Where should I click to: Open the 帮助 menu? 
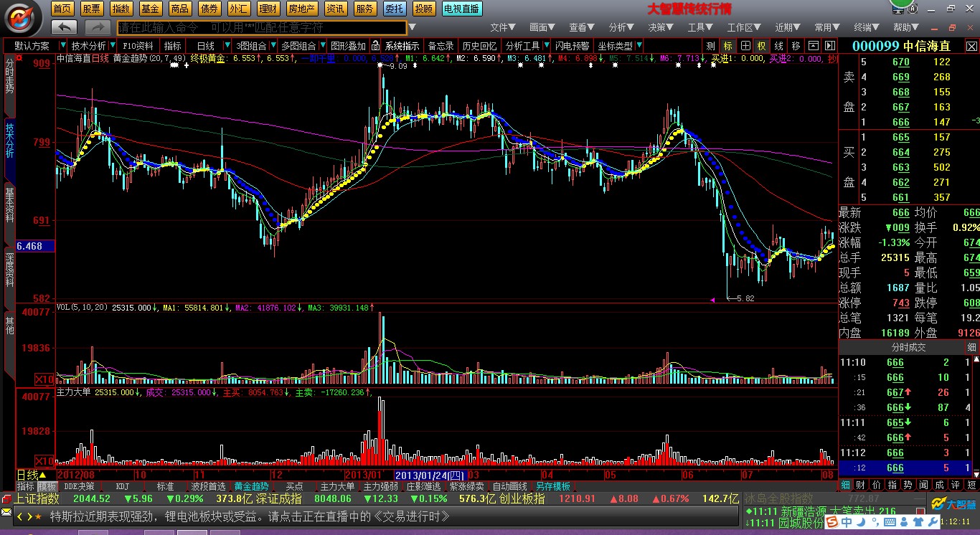(907, 27)
